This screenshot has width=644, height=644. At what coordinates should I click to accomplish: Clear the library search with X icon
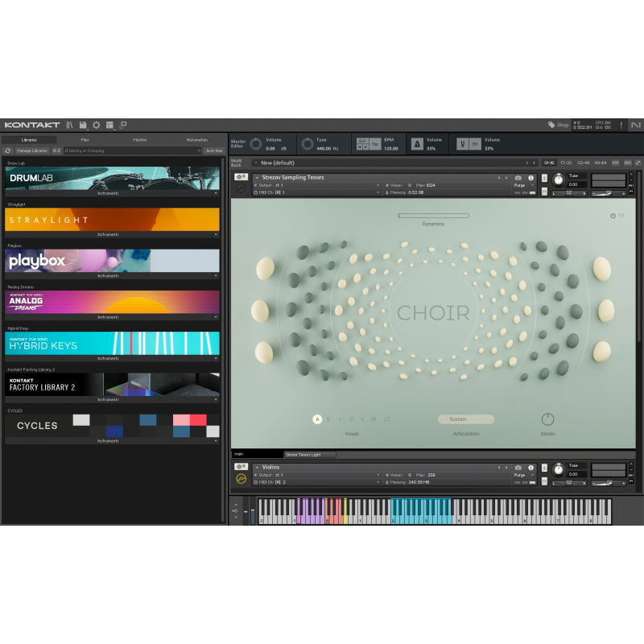[x=199, y=151]
